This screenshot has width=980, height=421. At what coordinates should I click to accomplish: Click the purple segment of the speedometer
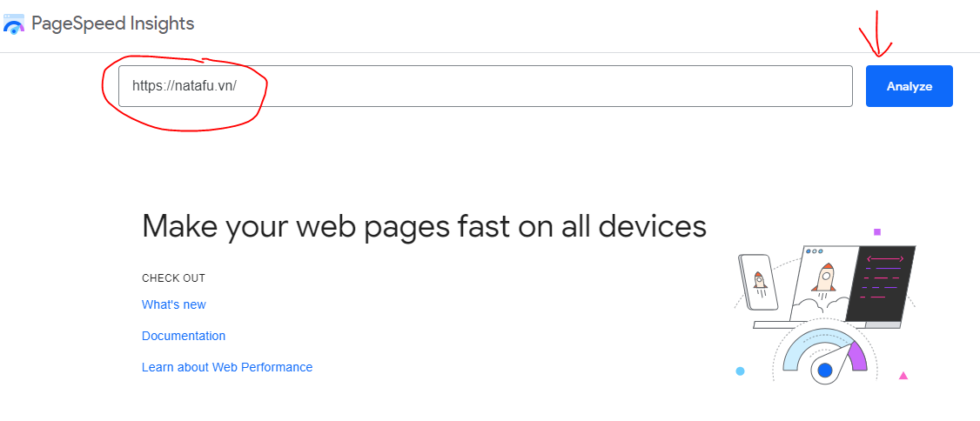coord(857,356)
